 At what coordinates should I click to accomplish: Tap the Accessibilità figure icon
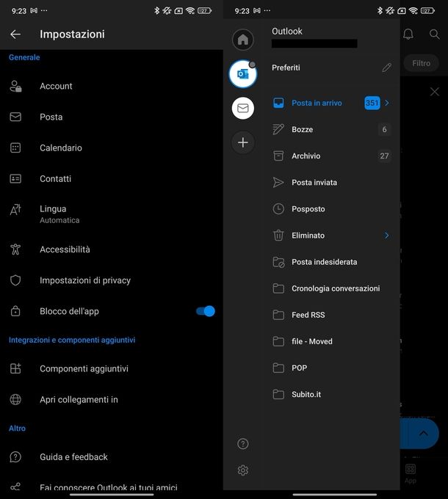tap(15, 249)
